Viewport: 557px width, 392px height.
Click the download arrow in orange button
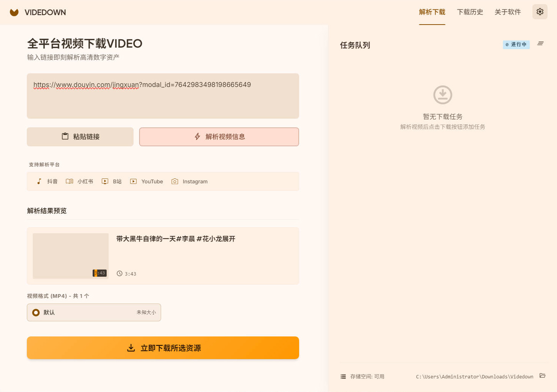[x=131, y=348]
